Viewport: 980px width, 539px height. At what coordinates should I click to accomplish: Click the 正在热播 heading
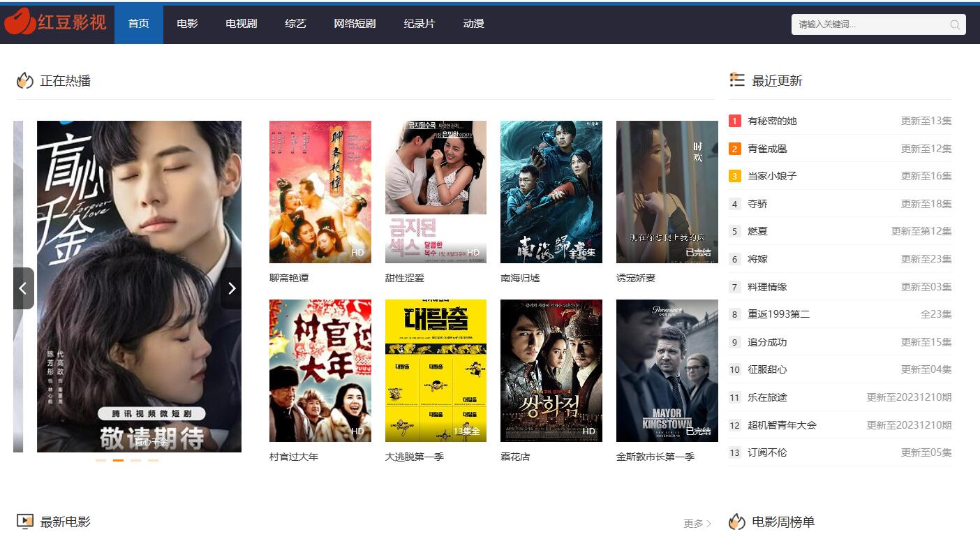[66, 80]
